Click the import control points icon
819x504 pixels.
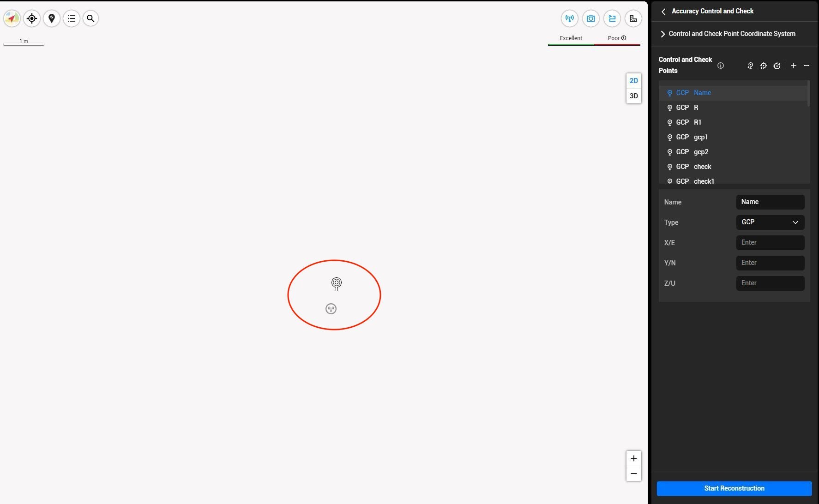coord(750,66)
